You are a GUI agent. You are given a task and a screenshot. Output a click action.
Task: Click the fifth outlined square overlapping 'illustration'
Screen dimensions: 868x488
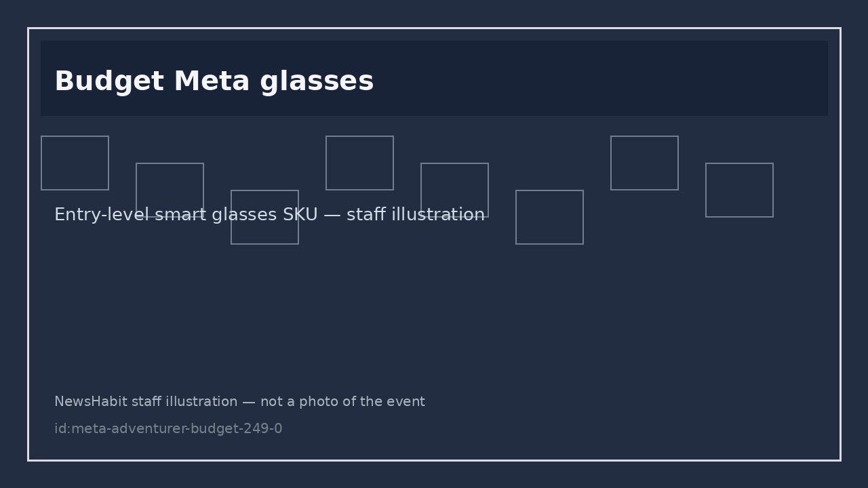tap(454, 190)
